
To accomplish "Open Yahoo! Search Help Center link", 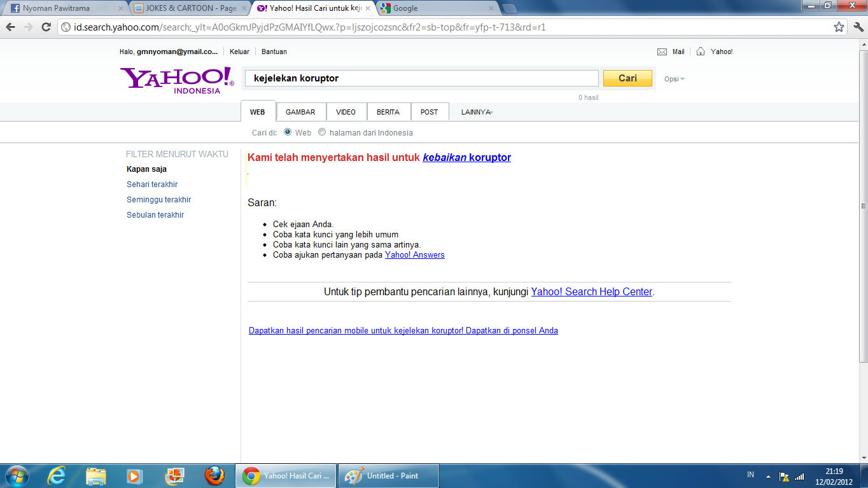I will pyautogui.click(x=592, y=292).
